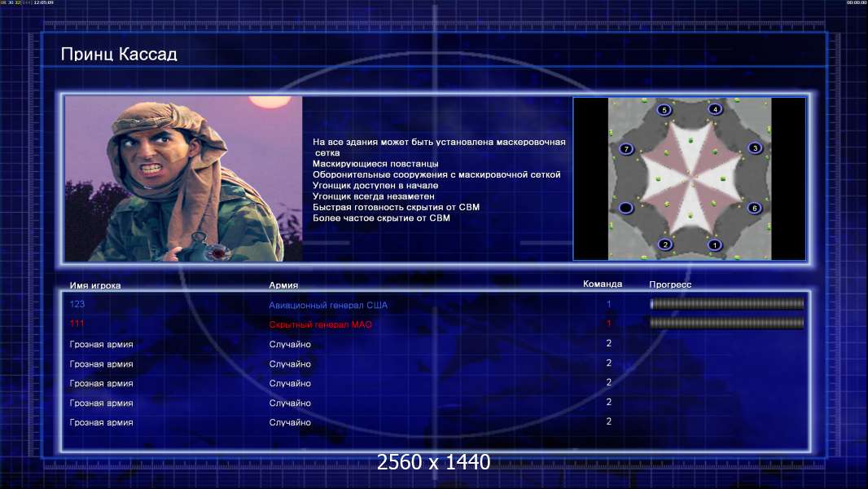Click start position 5 on the minimap

point(664,110)
